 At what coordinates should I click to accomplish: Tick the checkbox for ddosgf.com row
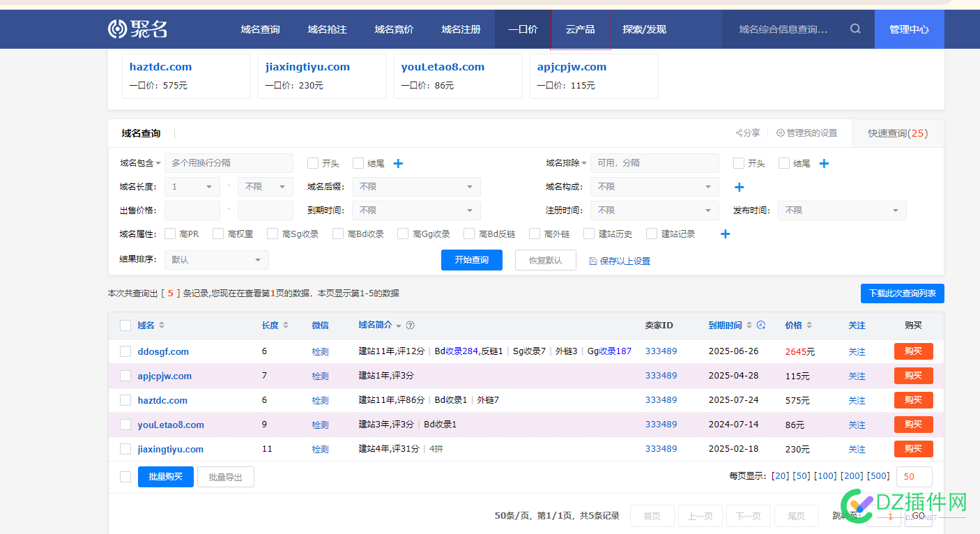pos(125,351)
